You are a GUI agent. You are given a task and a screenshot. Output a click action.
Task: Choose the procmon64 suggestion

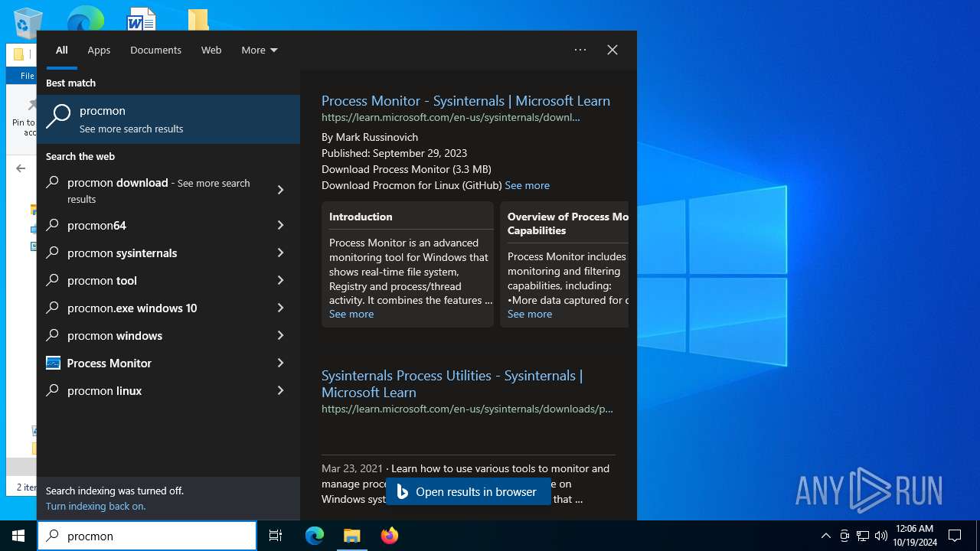pos(150,225)
